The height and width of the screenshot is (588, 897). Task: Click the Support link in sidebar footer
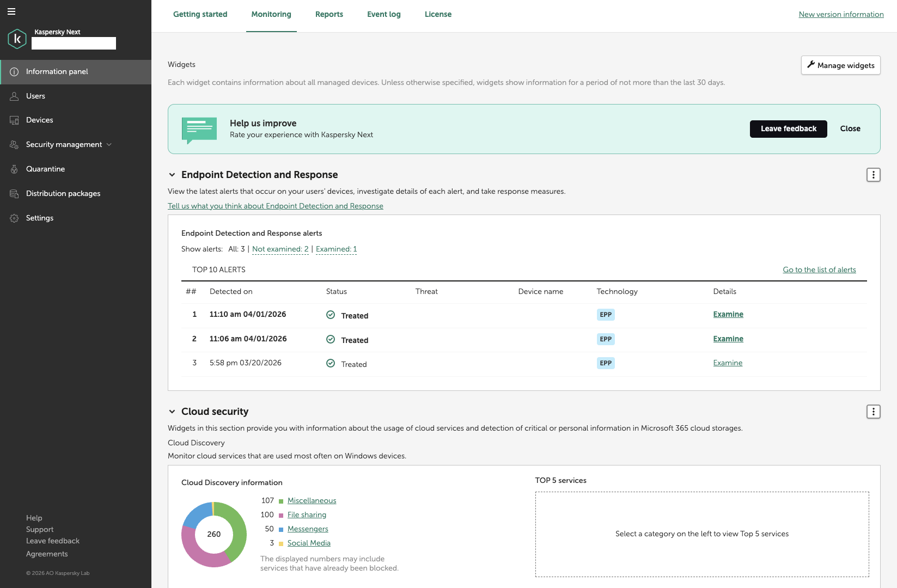40,530
